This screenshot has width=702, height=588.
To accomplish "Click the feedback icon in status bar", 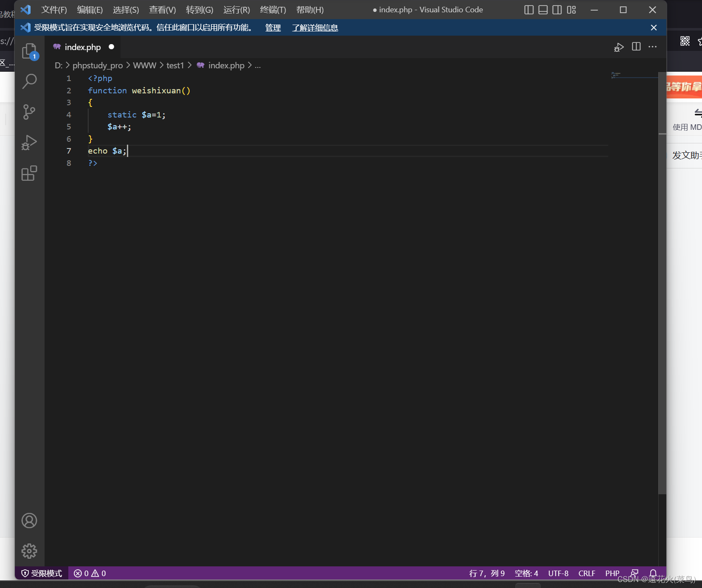I will click(x=635, y=573).
